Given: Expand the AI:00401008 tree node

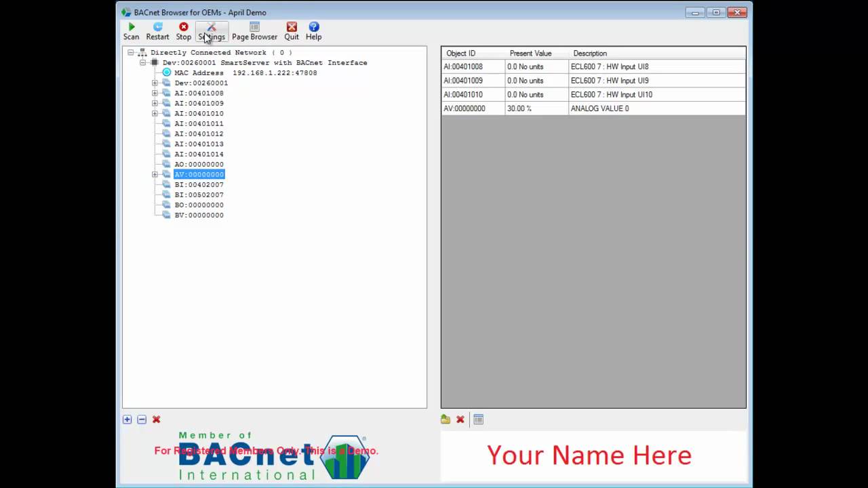Looking at the screenshot, I should [155, 93].
